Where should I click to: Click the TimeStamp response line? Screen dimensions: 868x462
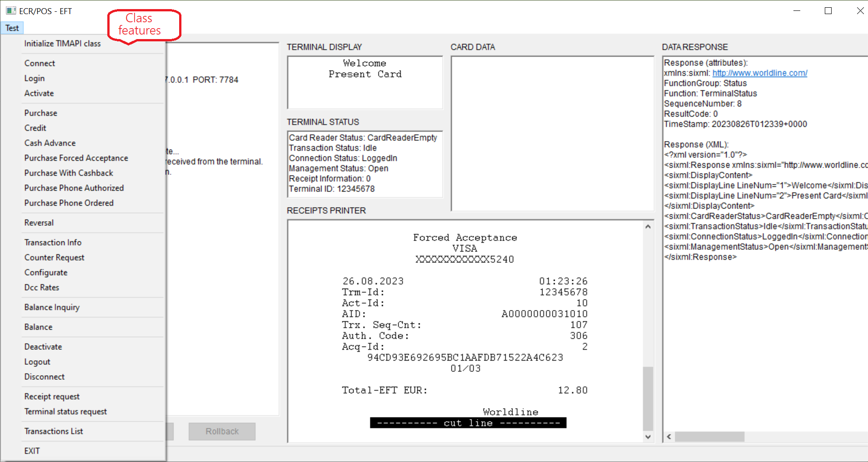click(x=736, y=124)
